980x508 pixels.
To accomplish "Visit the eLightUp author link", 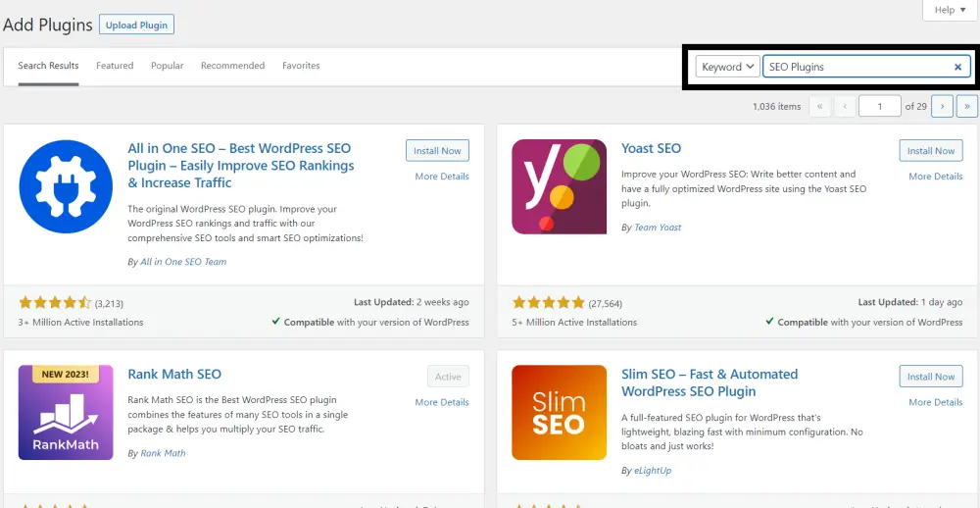I will (653, 471).
